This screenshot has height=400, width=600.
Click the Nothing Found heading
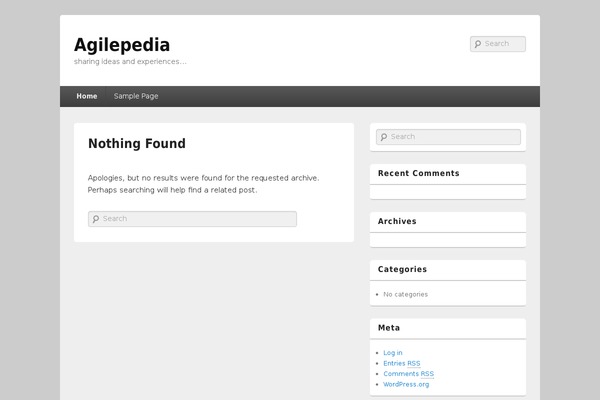pyautogui.click(x=136, y=144)
